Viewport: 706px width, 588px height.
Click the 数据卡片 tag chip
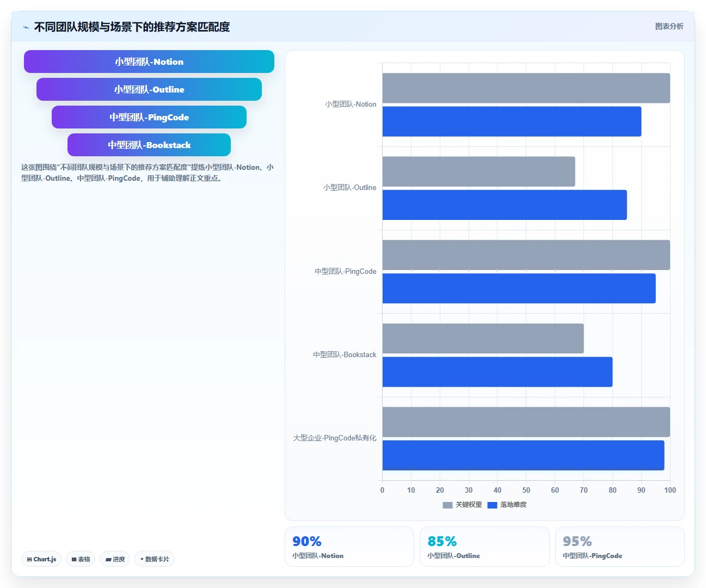[155, 559]
